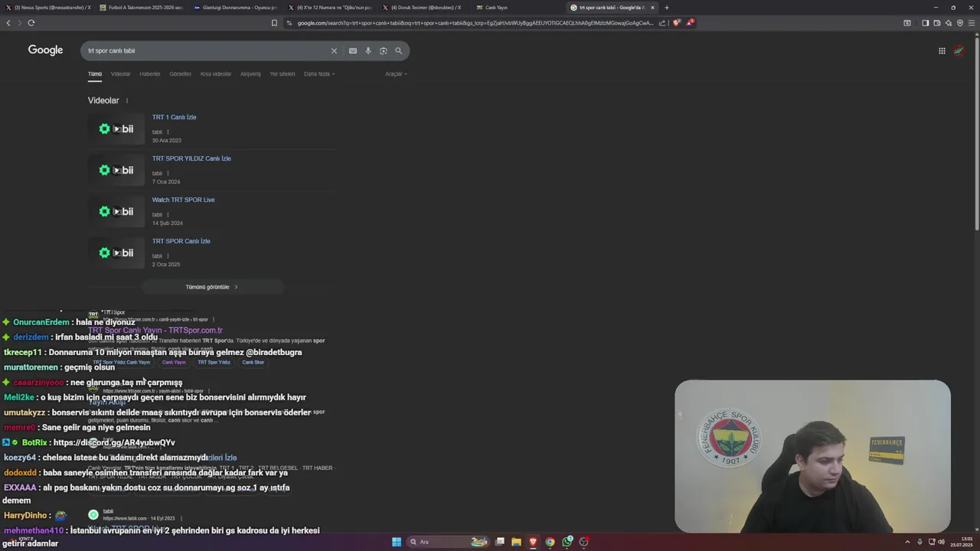Search by image with camera icon
This screenshot has width=980, height=551.
[384, 51]
